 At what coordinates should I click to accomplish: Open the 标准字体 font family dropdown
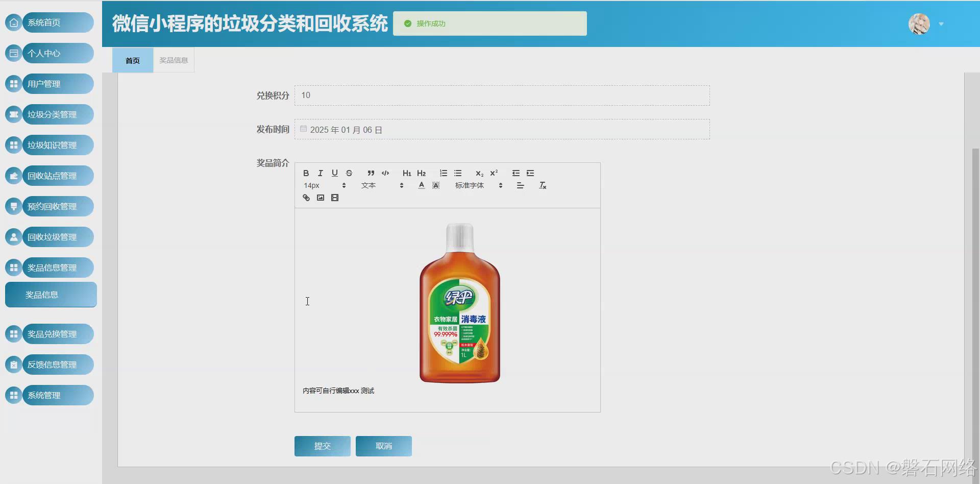point(469,185)
